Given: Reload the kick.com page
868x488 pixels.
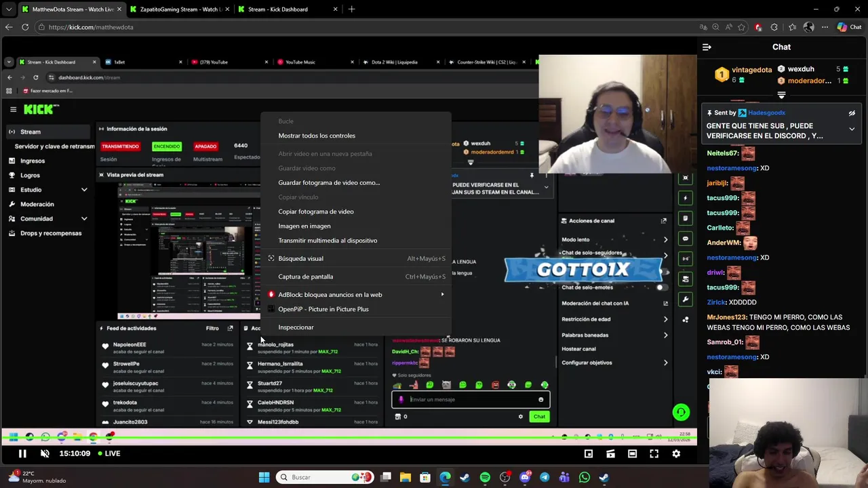Looking at the screenshot, I should [x=25, y=27].
